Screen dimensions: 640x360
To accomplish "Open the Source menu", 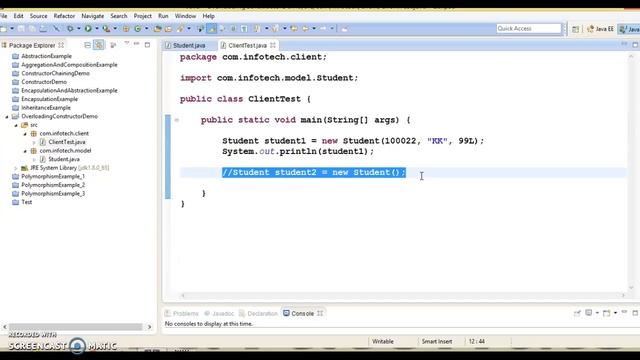I will (x=38, y=16).
